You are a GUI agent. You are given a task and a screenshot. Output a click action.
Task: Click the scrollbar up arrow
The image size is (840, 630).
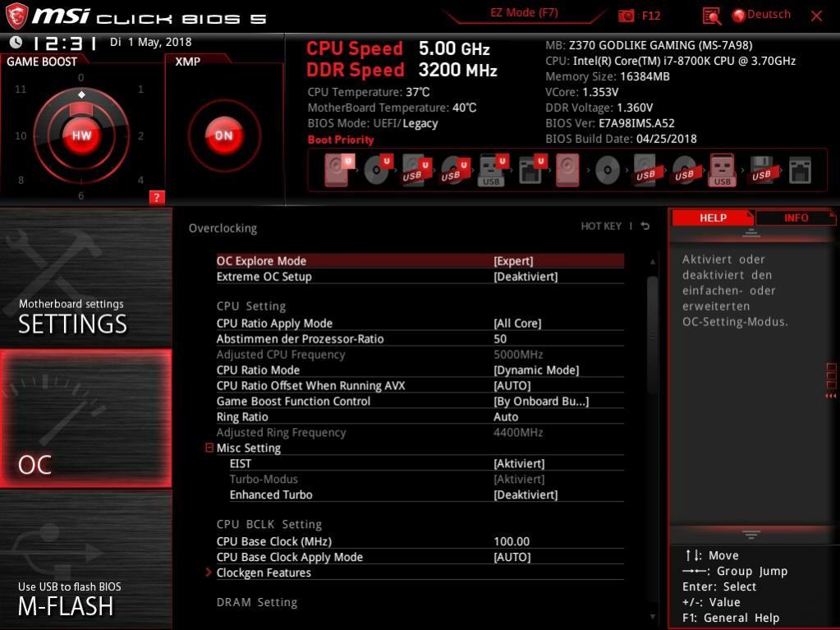[x=653, y=262]
